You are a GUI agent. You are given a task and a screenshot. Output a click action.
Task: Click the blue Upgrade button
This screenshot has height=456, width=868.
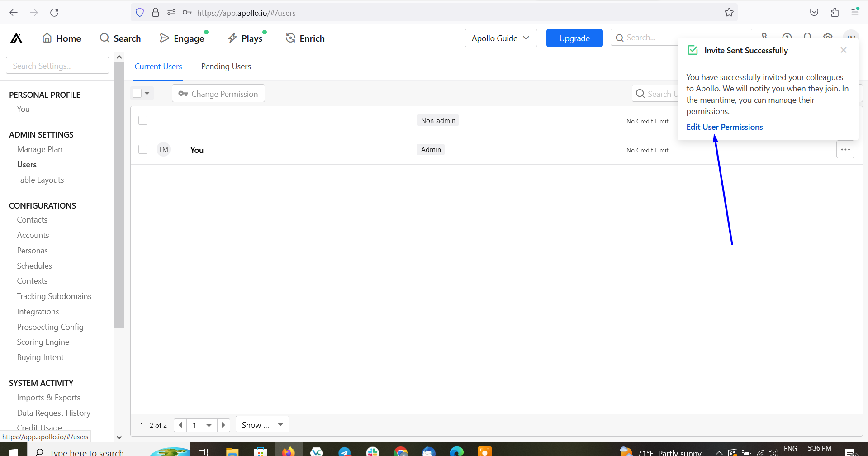pyautogui.click(x=574, y=38)
